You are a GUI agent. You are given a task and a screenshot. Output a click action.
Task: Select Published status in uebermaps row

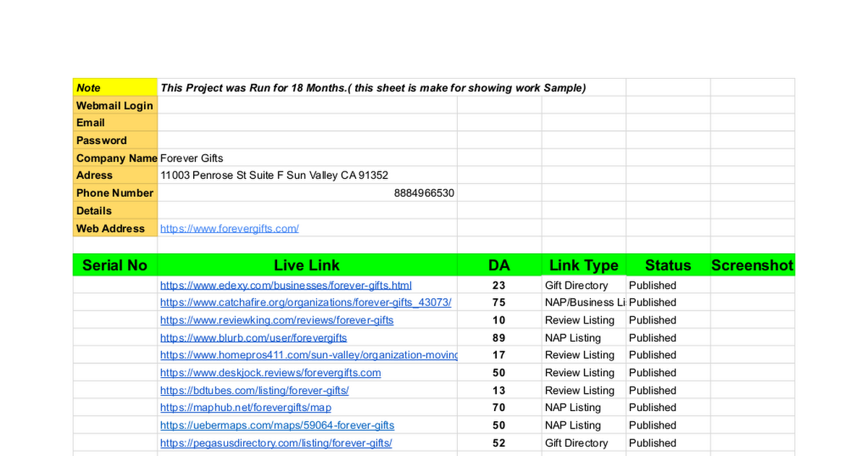(668, 425)
